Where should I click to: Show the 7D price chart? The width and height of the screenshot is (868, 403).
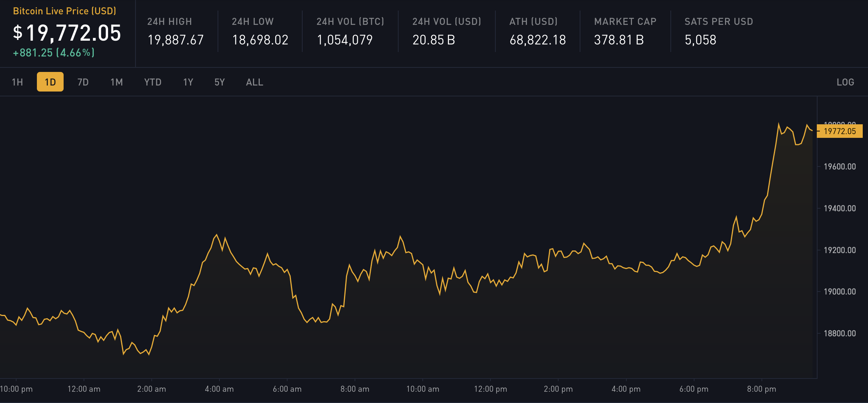pyautogui.click(x=83, y=82)
